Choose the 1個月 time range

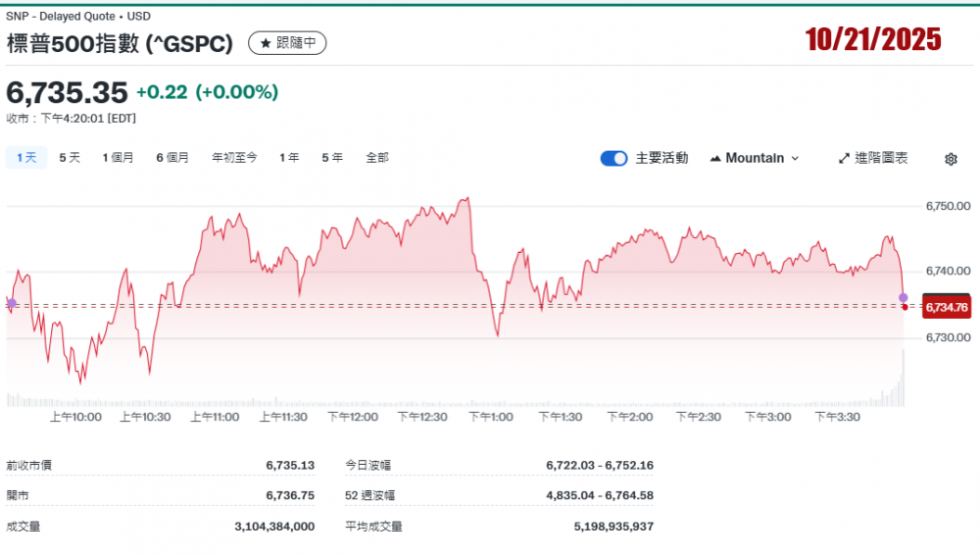(118, 158)
